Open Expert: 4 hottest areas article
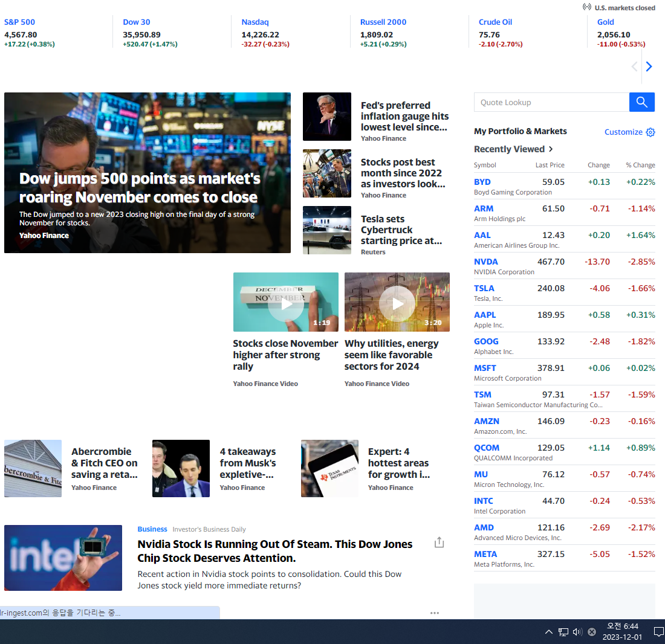Screen dimensions: 665x644 pyautogui.click(x=398, y=463)
